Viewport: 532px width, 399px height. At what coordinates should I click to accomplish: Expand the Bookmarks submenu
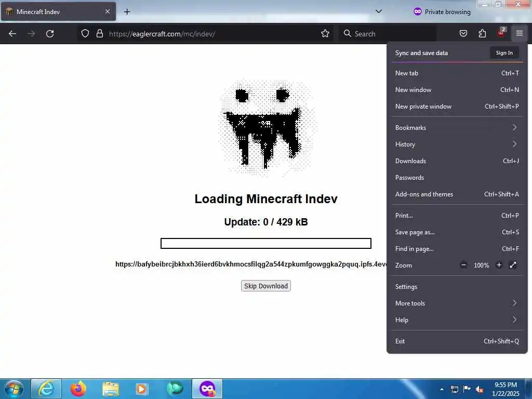[x=457, y=128]
